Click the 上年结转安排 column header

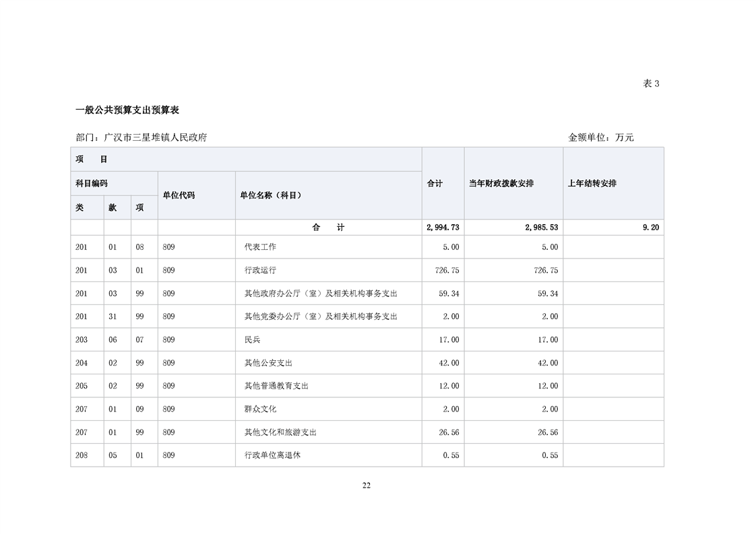pos(613,184)
